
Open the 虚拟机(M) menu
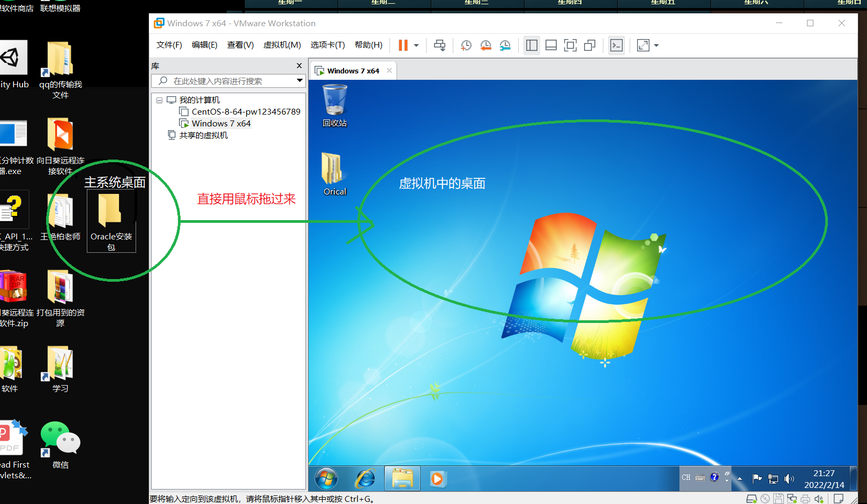(282, 45)
